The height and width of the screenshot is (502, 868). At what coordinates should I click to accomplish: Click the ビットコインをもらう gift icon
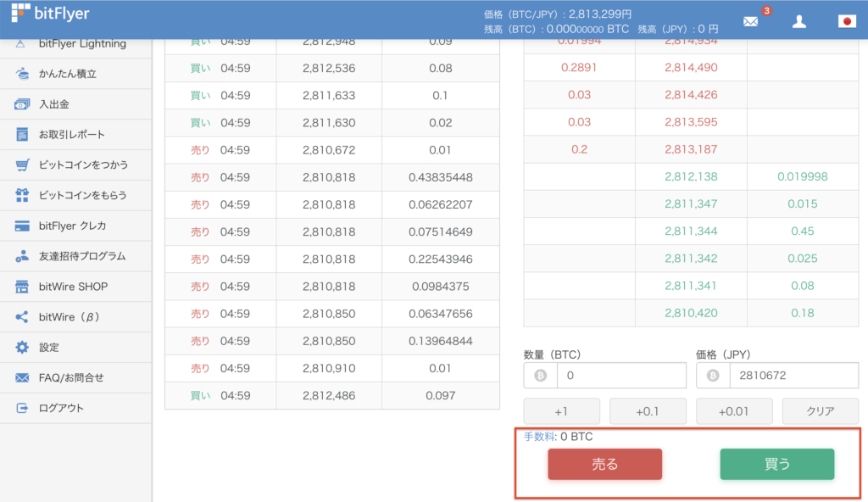click(x=23, y=195)
